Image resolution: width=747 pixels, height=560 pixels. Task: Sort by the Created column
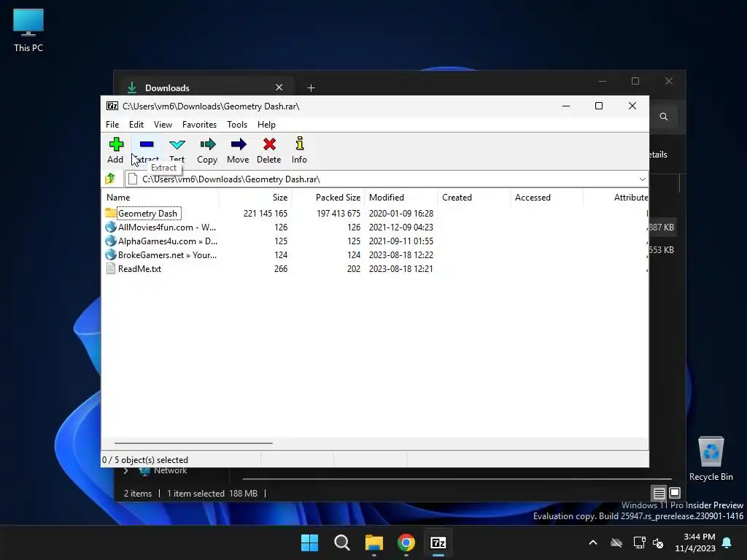(474, 197)
